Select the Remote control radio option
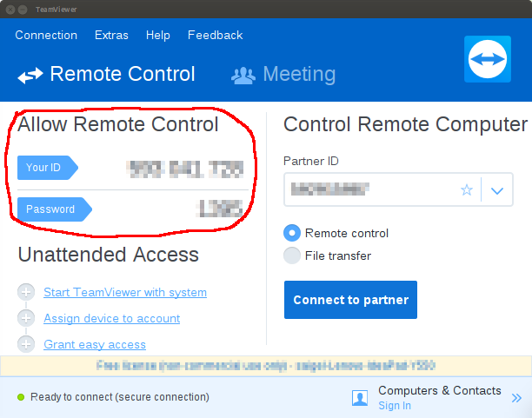 (x=292, y=233)
